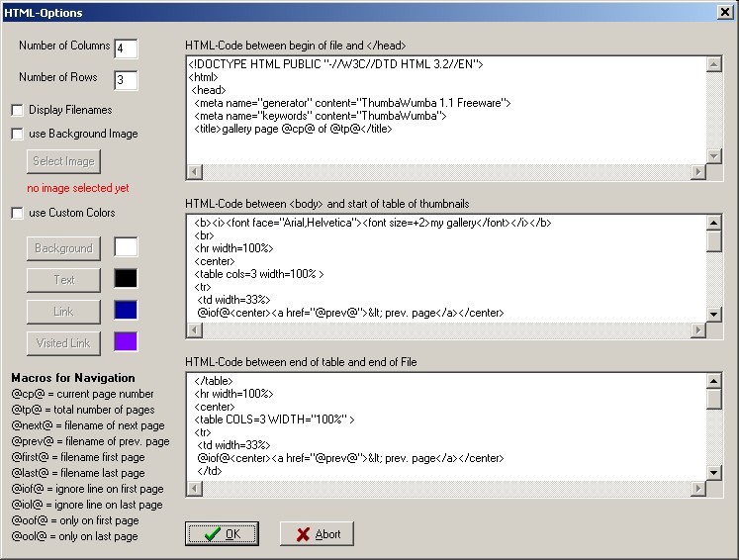Image resolution: width=739 pixels, height=560 pixels.
Task: Click the black Text color swatch
Action: (x=126, y=279)
